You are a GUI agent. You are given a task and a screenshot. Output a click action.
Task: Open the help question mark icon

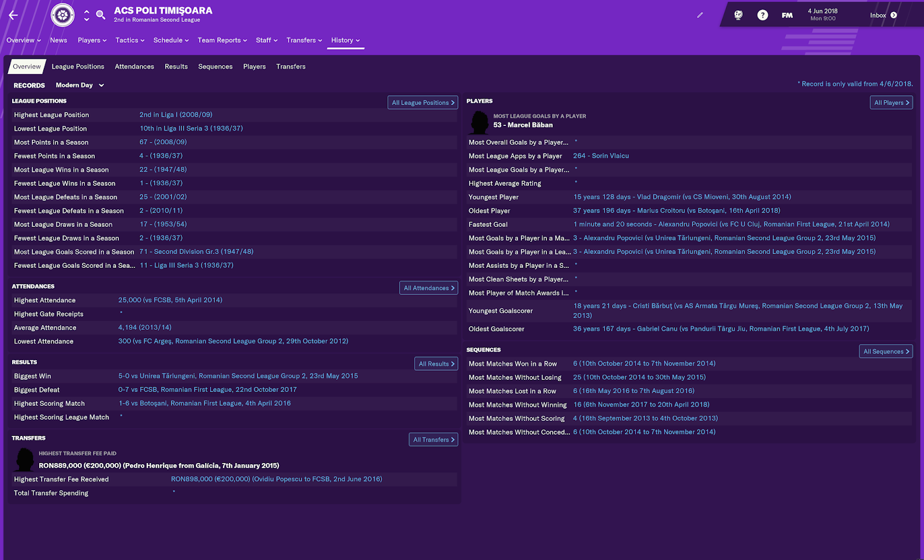762,15
